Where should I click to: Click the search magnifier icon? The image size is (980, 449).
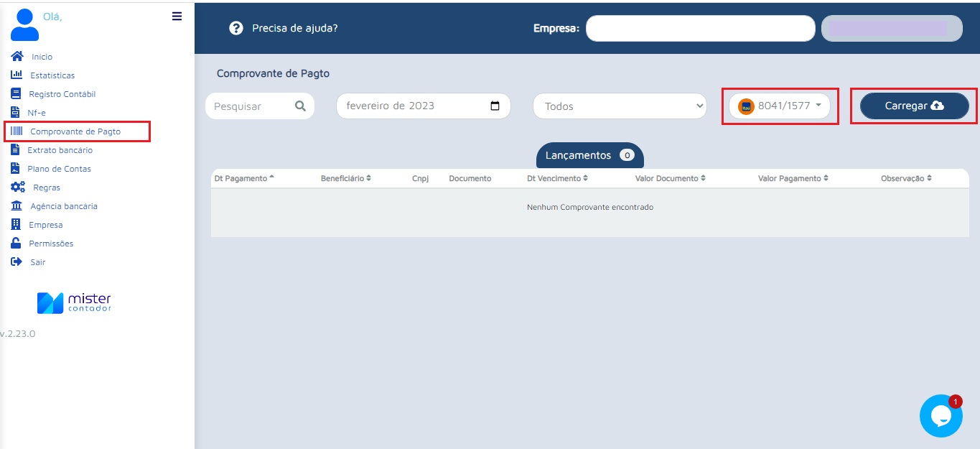pyautogui.click(x=300, y=106)
